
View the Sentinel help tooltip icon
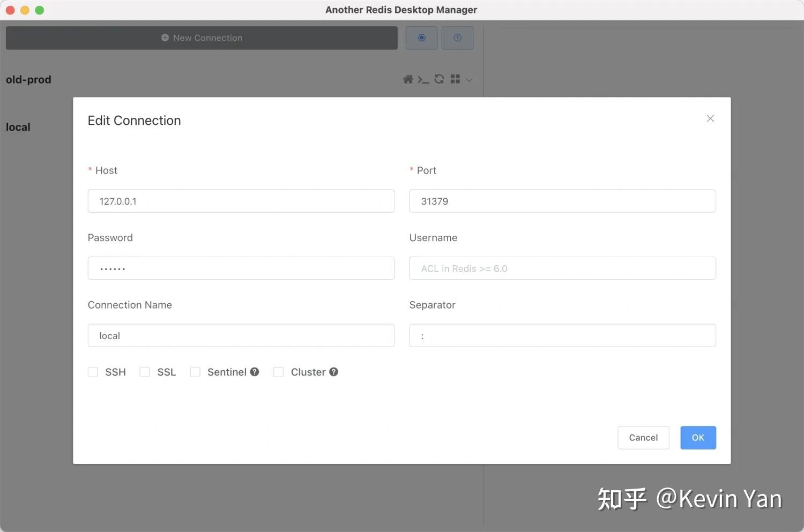click(255, 371)
